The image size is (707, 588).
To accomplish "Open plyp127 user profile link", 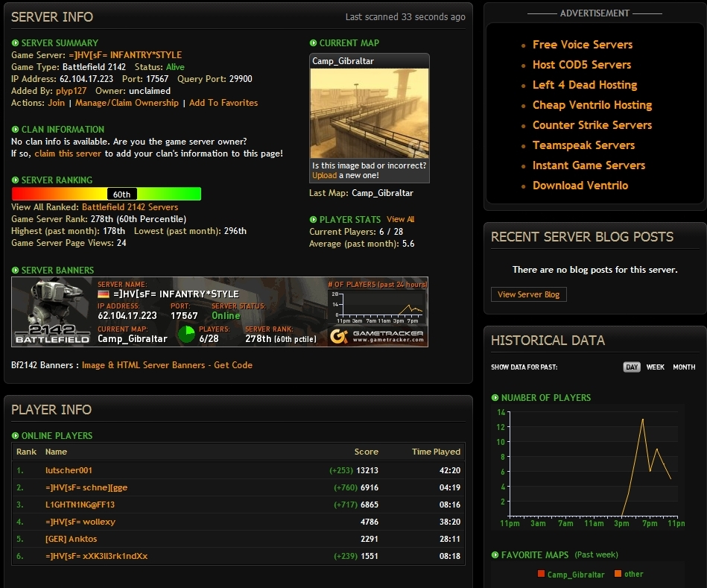I will click(72, 91).
